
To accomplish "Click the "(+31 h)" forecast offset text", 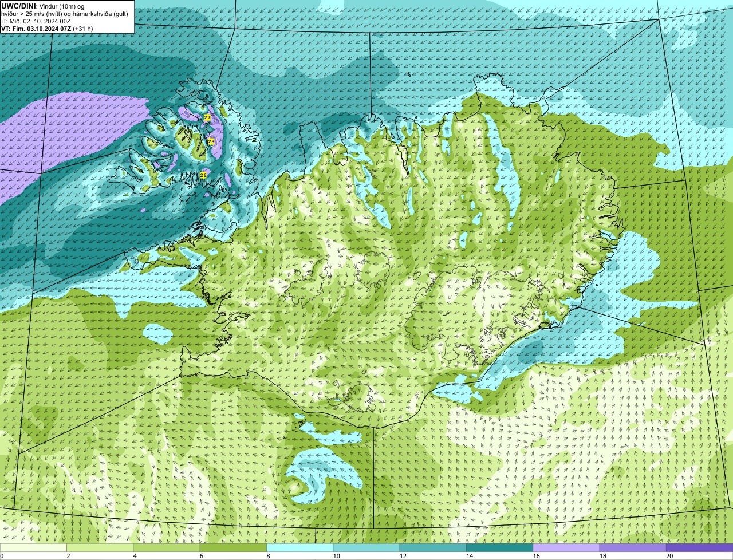I will click(83, 28).
